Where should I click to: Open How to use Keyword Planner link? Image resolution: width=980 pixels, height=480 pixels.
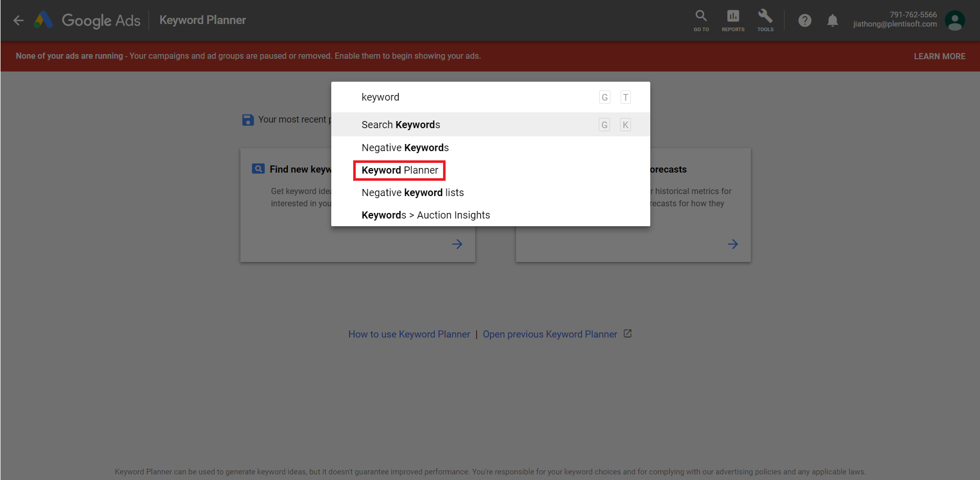(409, 334)
